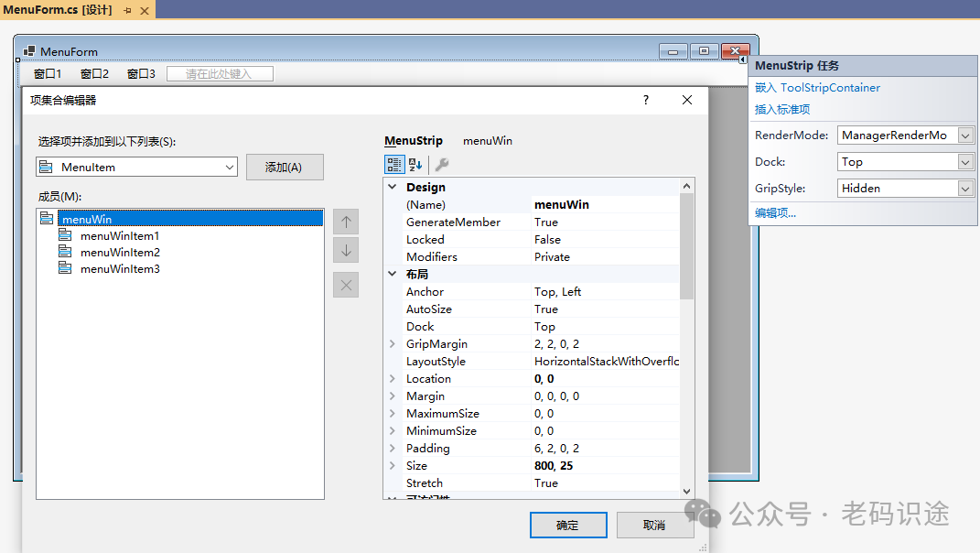
Task: Move selected member up
Action: [346, 222]
